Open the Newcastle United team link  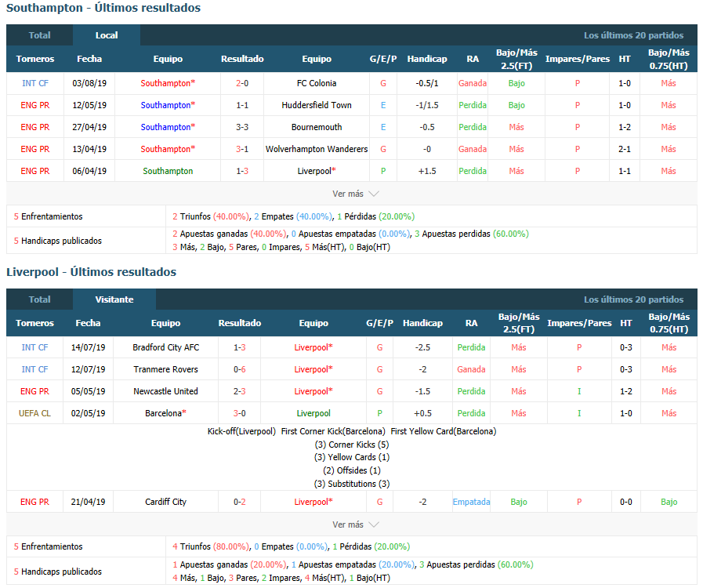point(166,391)
